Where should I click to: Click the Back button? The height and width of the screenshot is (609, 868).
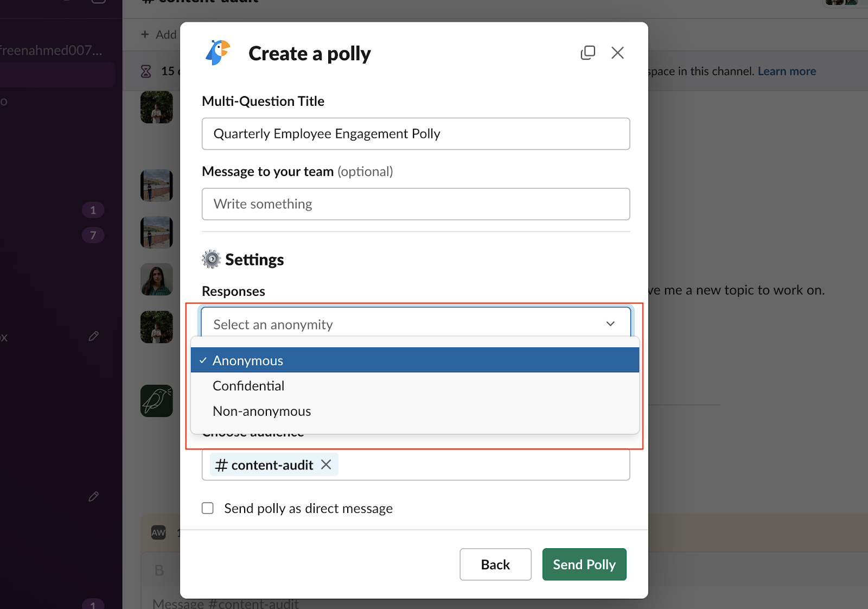(x=495, y=564)
